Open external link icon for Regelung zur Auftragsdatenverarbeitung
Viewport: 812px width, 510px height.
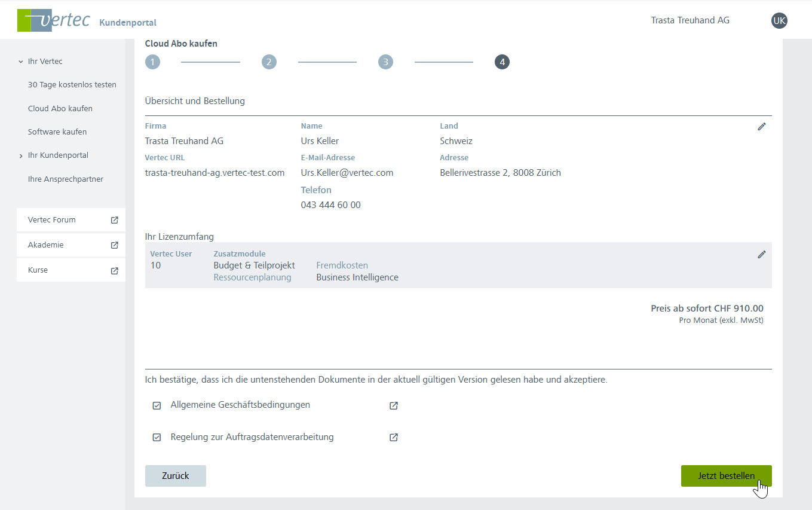click(394, 438)
